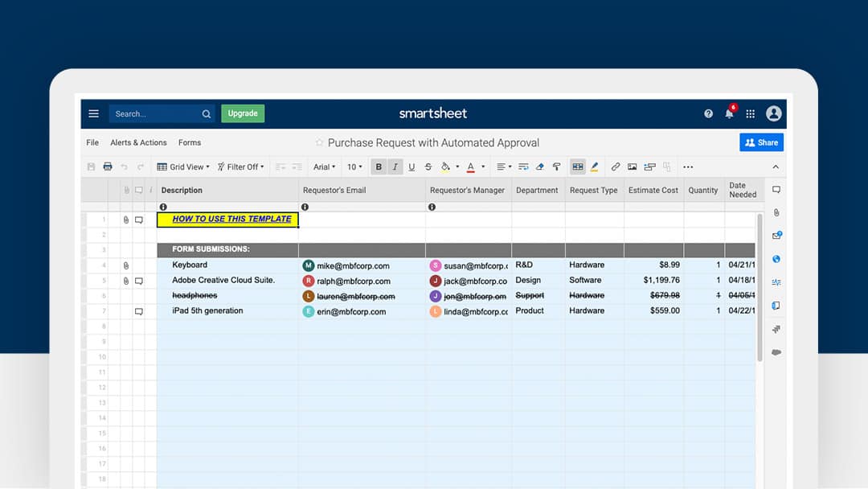Open the Filter Off dropdown
This screenshot has width=868, height=489.
coord(241,166)
